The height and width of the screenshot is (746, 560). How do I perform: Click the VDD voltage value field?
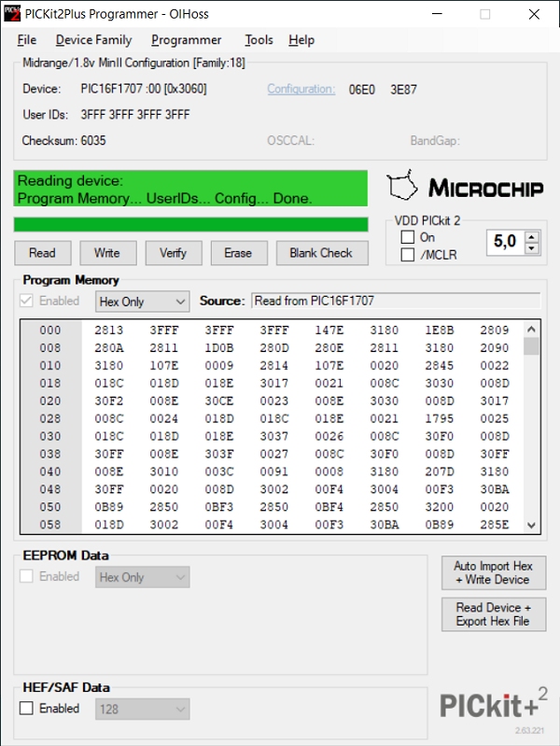(x=505, y=242)
